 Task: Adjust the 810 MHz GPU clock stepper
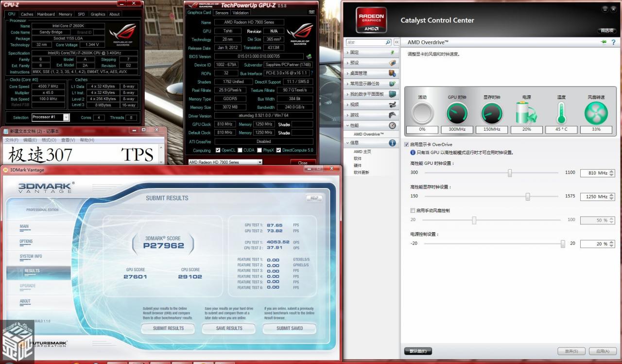(612, 173)
